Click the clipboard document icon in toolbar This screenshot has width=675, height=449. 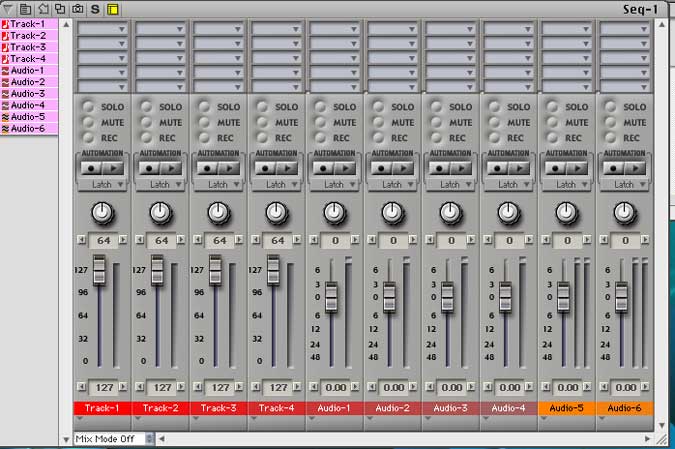[x=26, y=8]
